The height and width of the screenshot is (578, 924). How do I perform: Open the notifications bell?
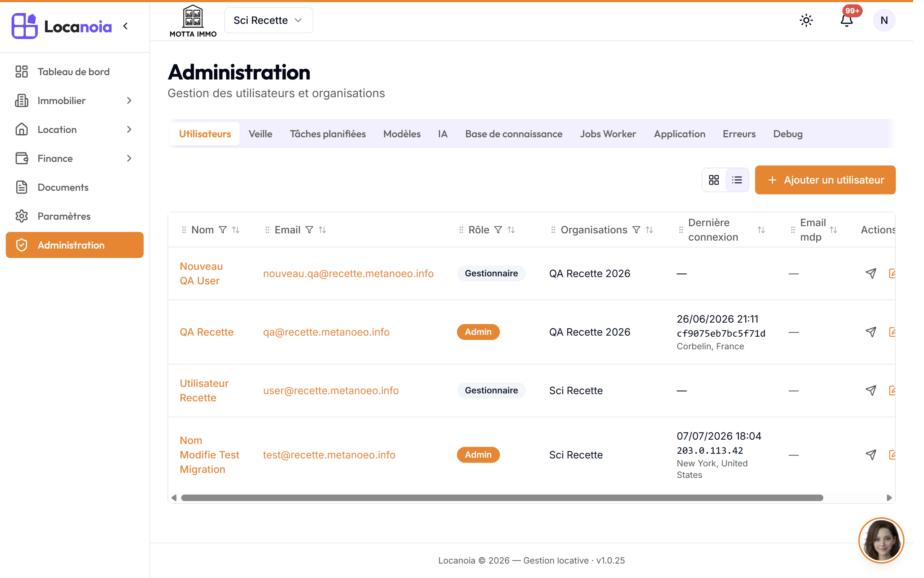click(846, 20)
